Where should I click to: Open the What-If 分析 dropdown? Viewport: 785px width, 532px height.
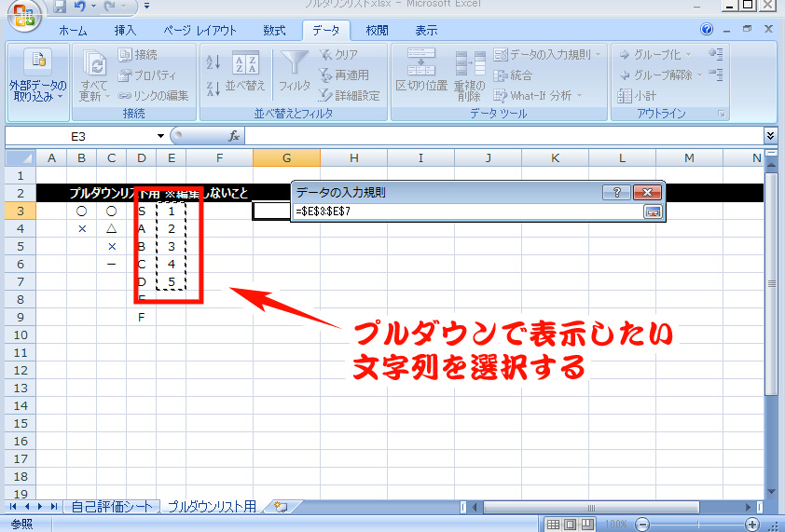click(x=538, y=96)
